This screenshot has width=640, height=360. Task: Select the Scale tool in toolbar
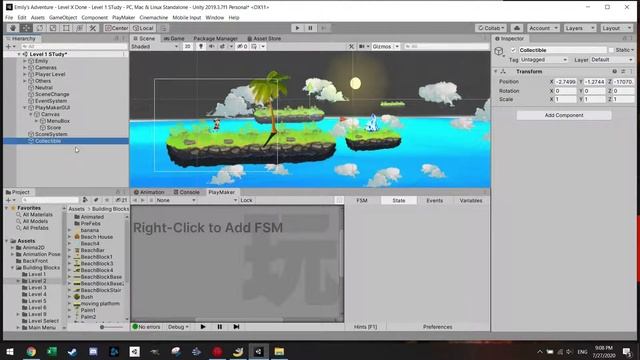(53, 28)
